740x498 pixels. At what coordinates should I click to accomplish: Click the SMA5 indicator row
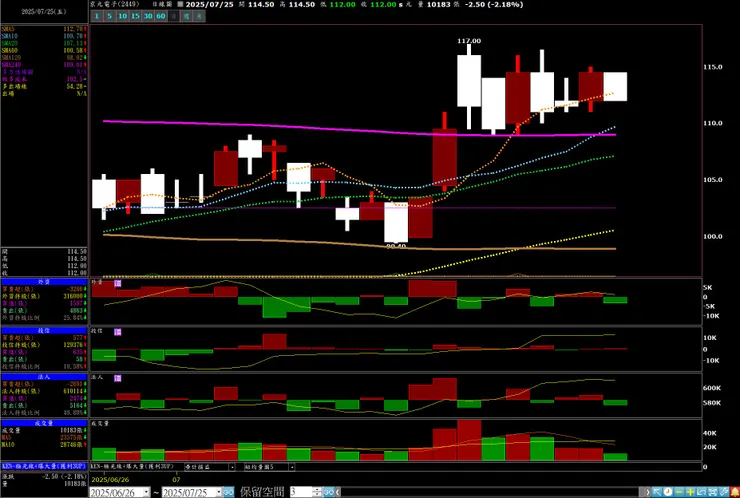tap(44, 29)
